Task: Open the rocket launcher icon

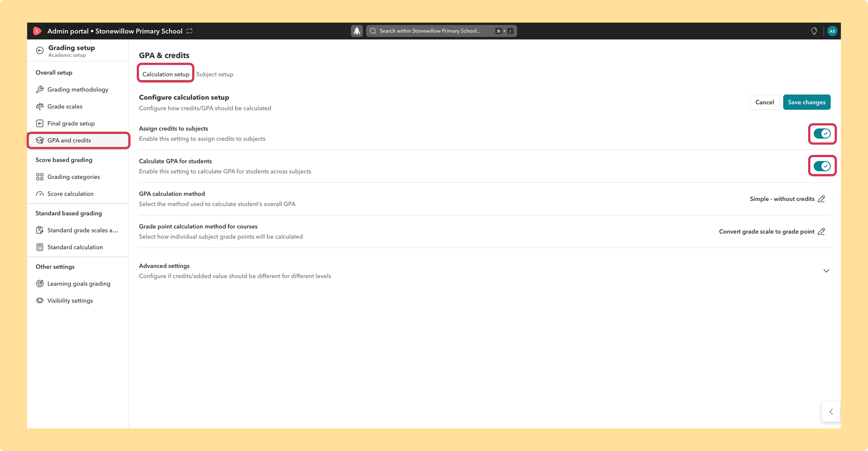Action: point(357,31)
